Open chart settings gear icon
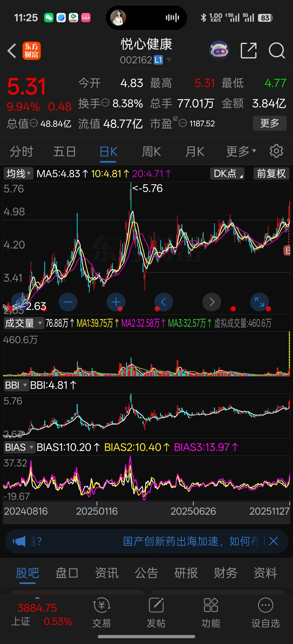Screen dimensions: 293x644 pos(276,151)
